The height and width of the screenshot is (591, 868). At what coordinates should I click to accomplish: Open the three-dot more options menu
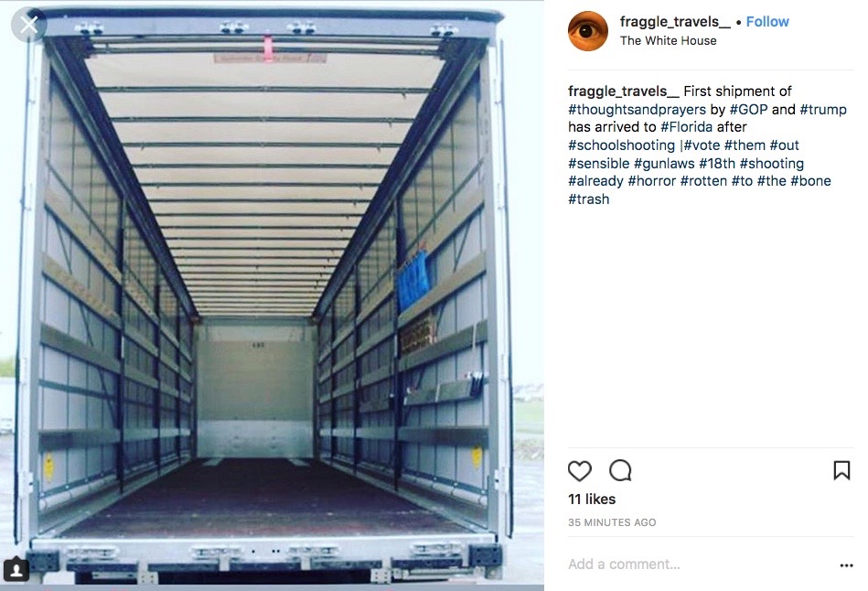click(x=846, y=565)
